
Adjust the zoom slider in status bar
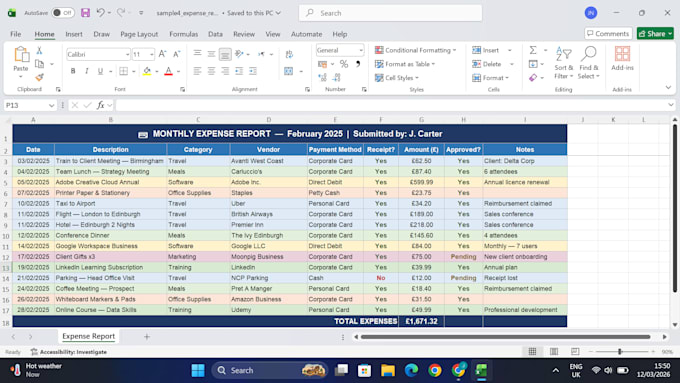pyautogui.click(x=620, y=352)
